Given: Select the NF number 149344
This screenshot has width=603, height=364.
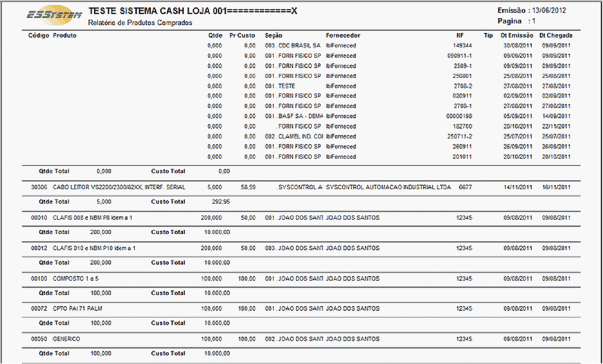Looking at the screenshot, I should click(x=463, y=46).
